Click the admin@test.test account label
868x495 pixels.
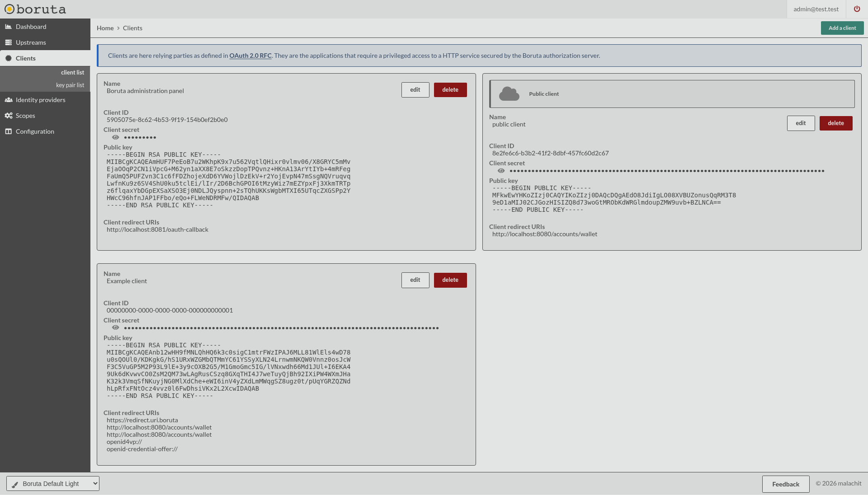coord(816,9)
